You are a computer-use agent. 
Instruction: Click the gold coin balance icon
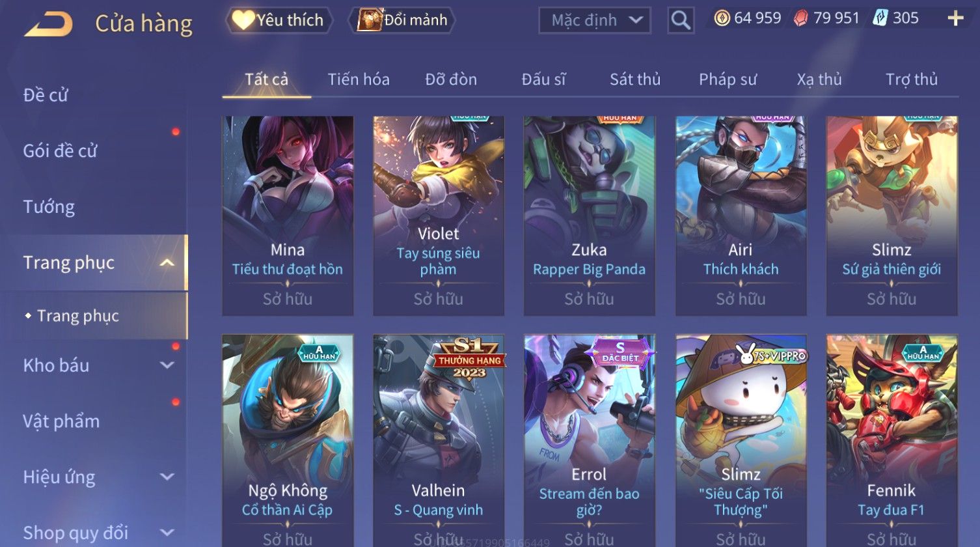(x=722, y=18)
